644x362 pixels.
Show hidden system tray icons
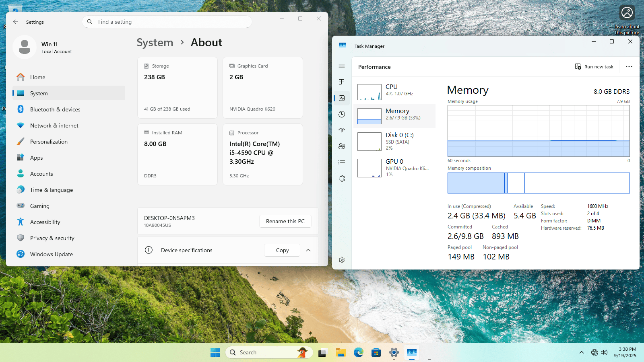coord(581,352)
